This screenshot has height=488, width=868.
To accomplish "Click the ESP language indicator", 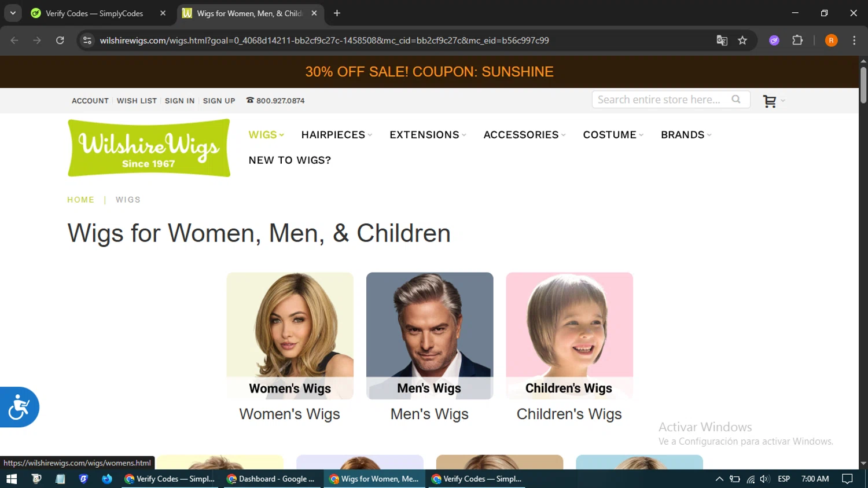I will pyautogui.click(x=784, y=479).
